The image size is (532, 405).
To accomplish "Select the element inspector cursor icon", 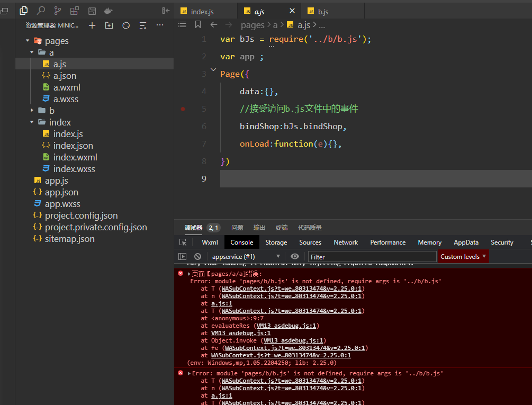I will 183,242.
